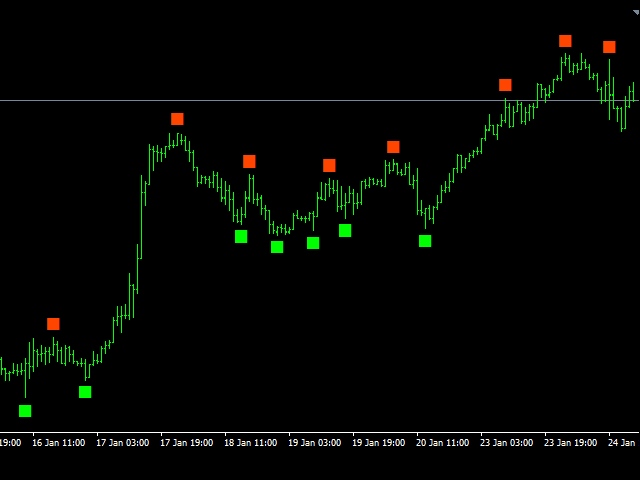Click the 24 Jan time label
Viewport: 640px width, 480px height.
(x=622, y=443)
